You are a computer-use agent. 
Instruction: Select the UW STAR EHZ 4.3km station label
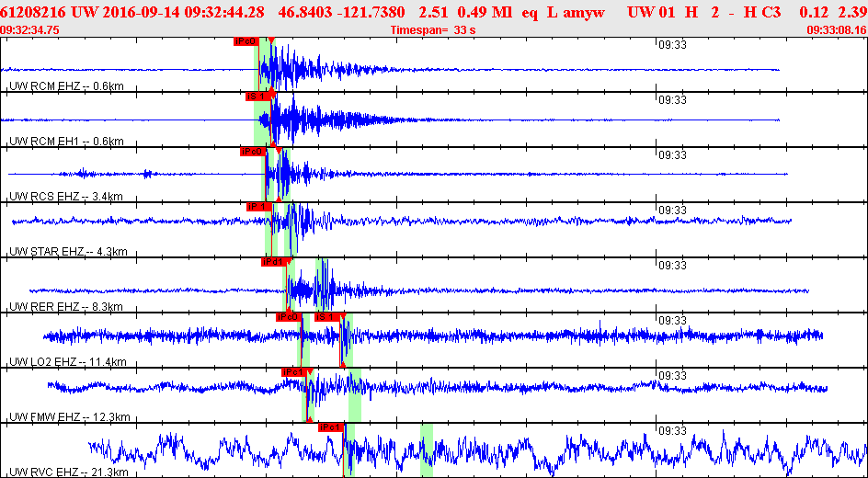[x=69, y=252]
